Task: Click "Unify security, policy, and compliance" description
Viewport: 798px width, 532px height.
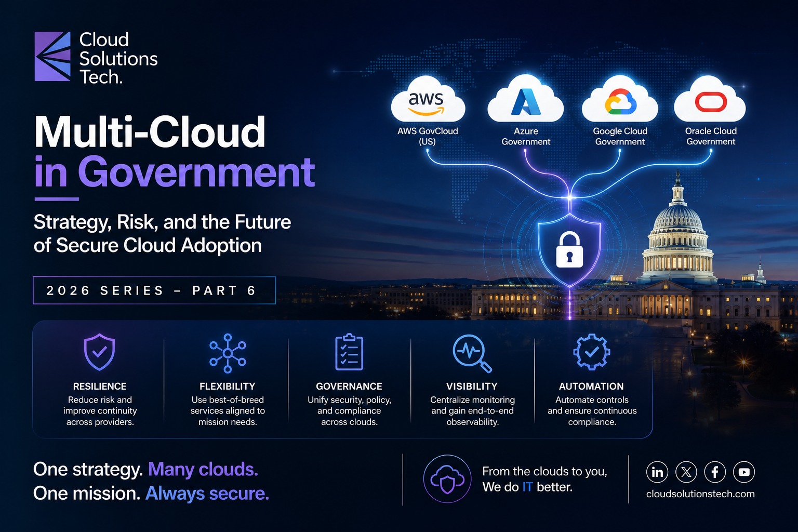Action: pos(349,411)
